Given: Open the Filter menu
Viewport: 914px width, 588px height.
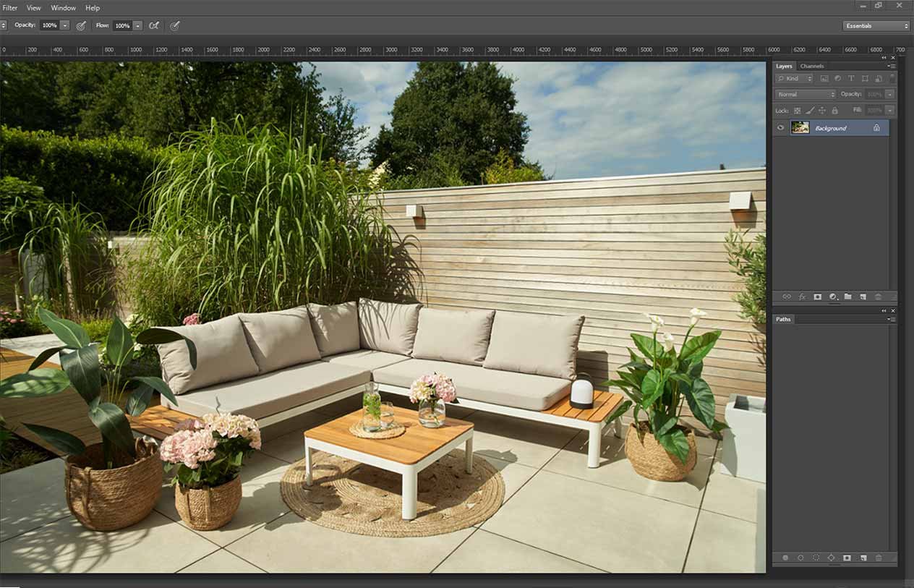Looking at the screenshot, I should click(10, 8).
